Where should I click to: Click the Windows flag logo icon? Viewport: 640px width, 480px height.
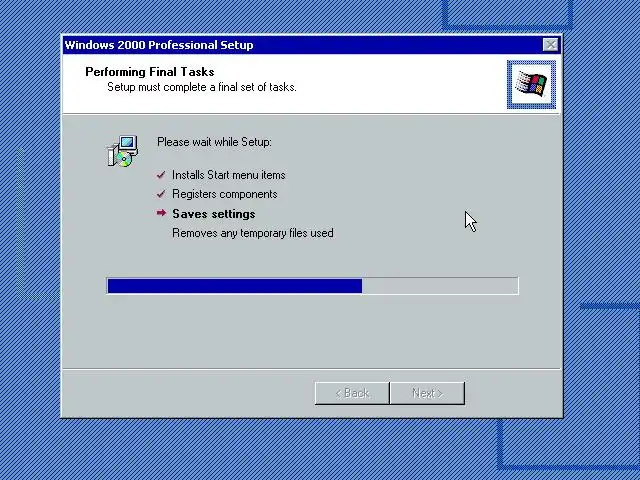531,84
